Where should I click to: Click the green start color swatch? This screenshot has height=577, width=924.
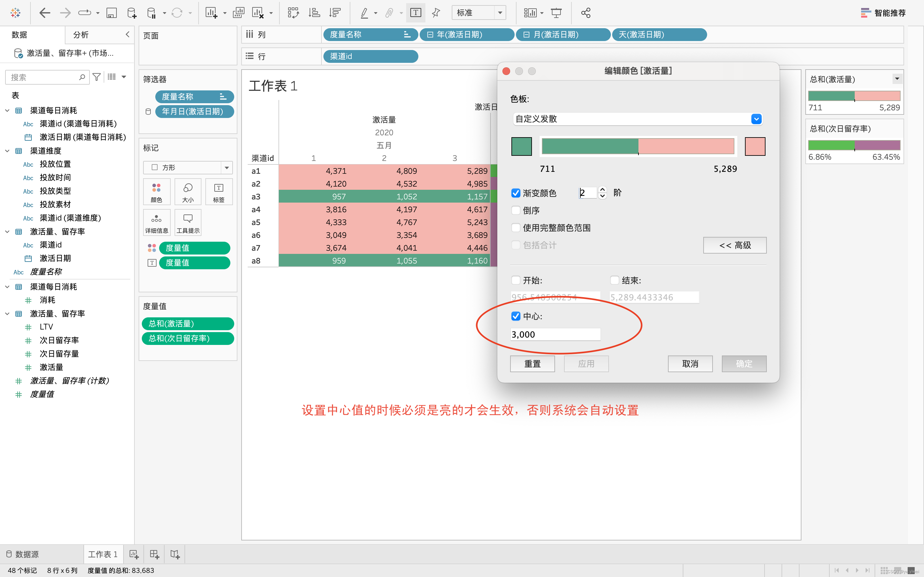click(522, 146)
